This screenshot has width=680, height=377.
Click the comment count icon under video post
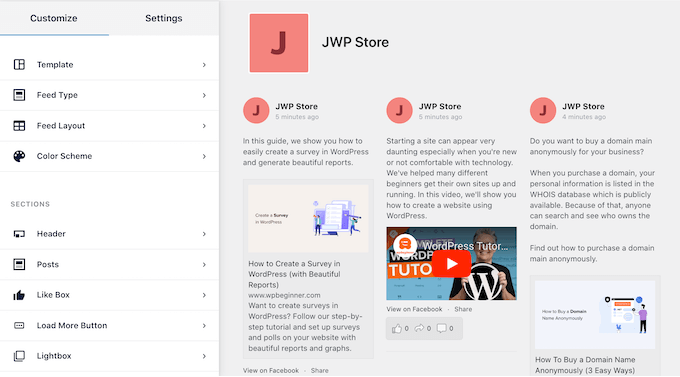(441, 328)
